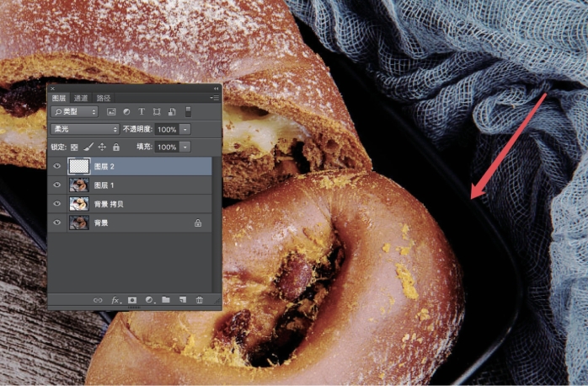This screenshot has width=588, height=386.
Task: Hide the 背景 layer with its eye icon
Action: coord(57,222)
